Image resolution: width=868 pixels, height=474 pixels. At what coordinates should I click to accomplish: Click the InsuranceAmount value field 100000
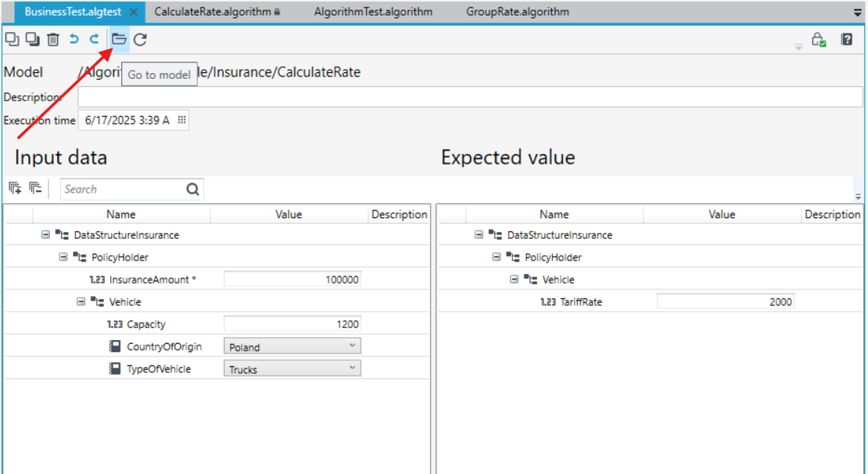pyautogui.click(x=292, y=280)
